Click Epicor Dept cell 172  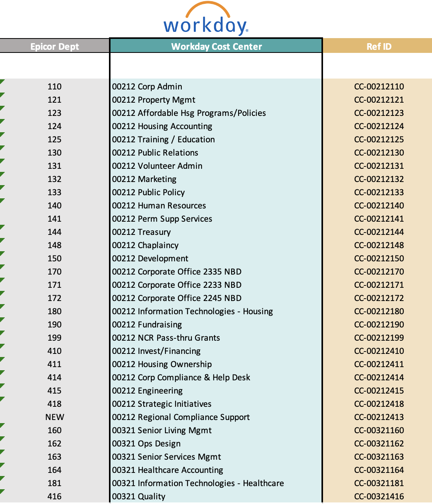[x=54, y=298]
